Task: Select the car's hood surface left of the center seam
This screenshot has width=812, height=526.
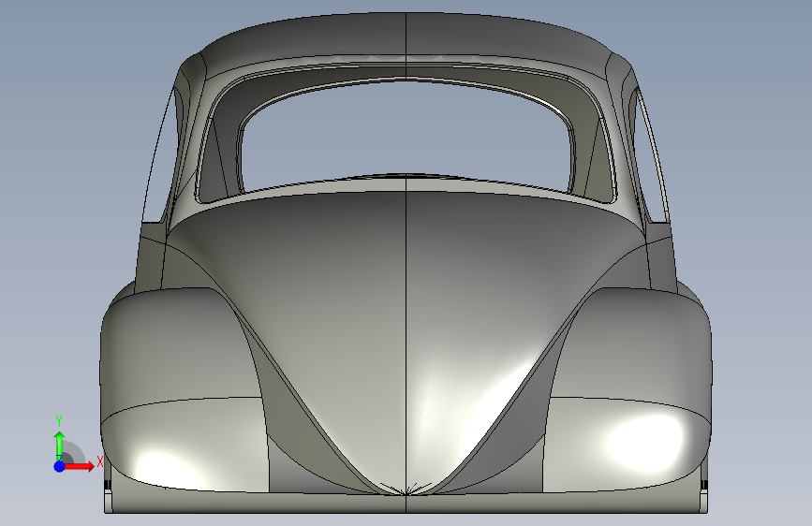Action: (311, 311)
